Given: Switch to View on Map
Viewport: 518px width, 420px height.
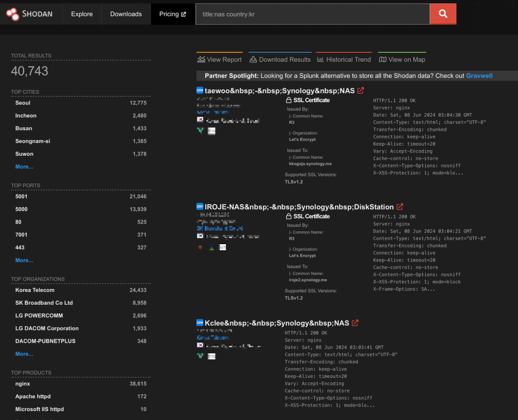Looking at the screenshot, I should click(x=402, y=59).
